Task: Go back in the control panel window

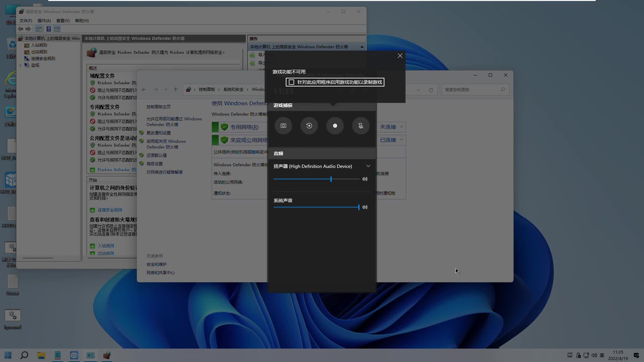Action: [144, 89]
